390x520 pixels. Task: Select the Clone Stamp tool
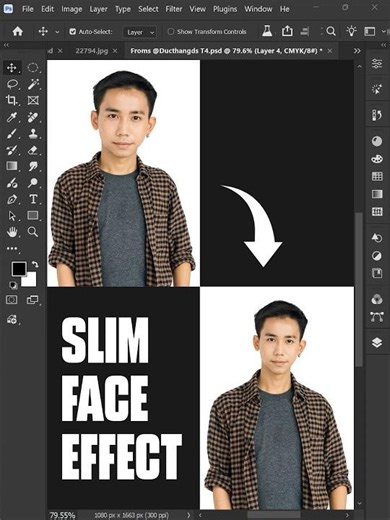[33, 134]
